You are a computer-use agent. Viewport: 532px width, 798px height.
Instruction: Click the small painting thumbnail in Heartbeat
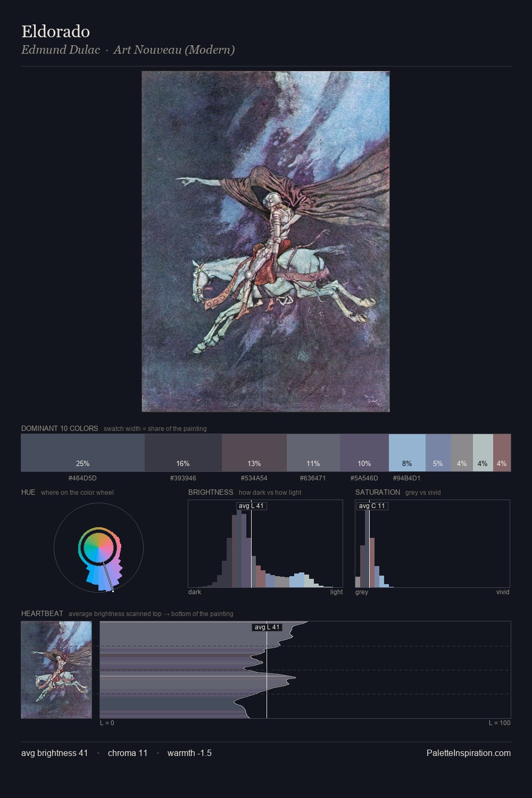[56, 670]
